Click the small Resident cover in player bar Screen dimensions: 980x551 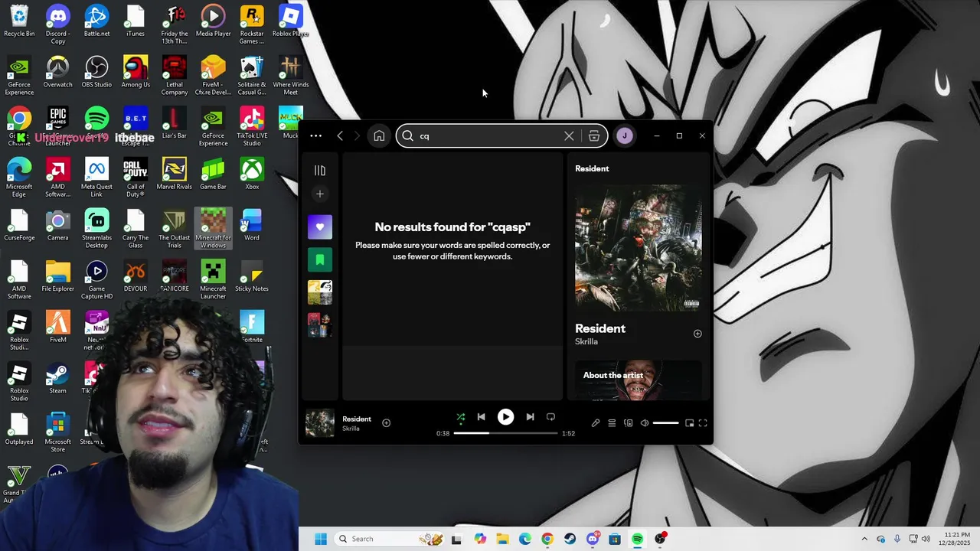coord(320,423)
